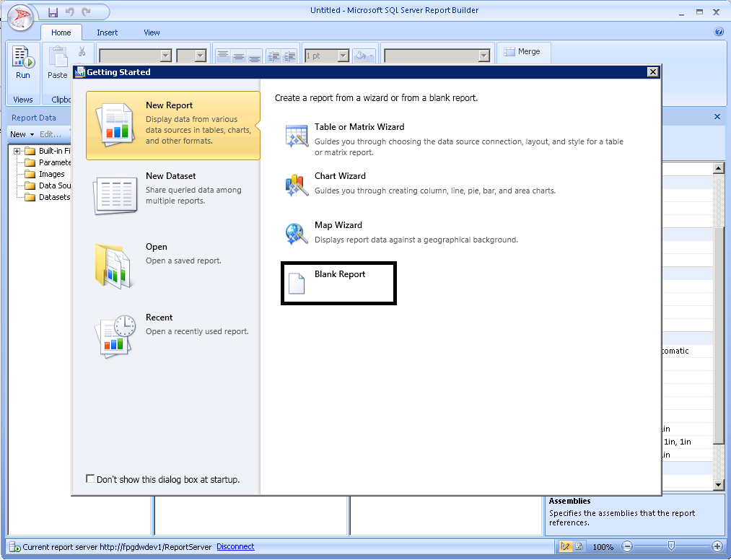Open the Table or Matrix Wizard
This screenshot has height=560, width=731.
(359, 127)
